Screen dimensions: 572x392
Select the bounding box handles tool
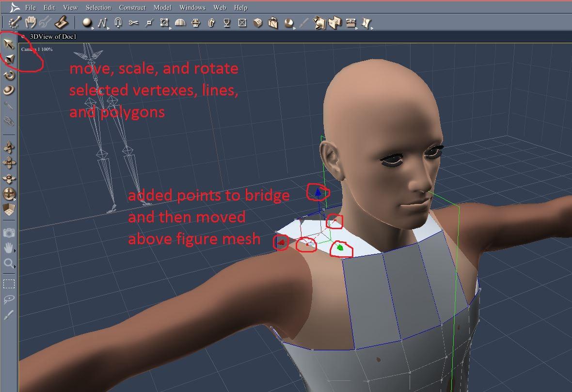164,23
